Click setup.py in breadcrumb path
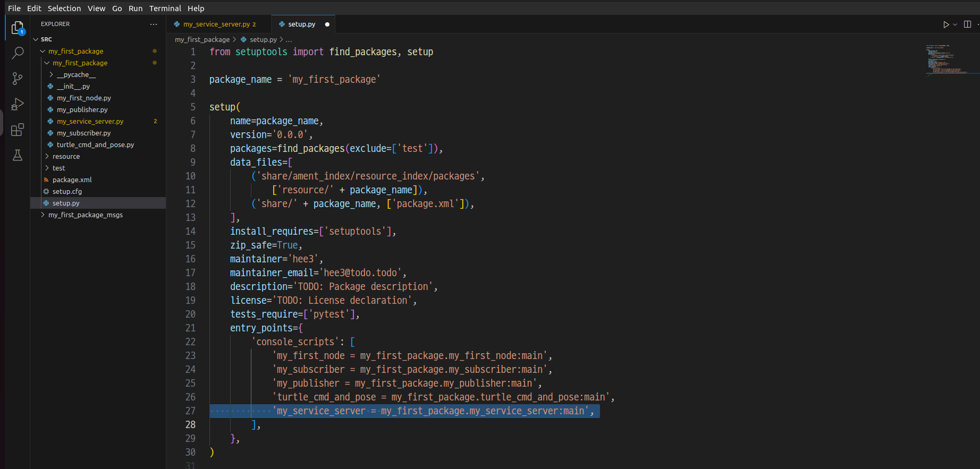980x469 pixels. coord(263,40)
